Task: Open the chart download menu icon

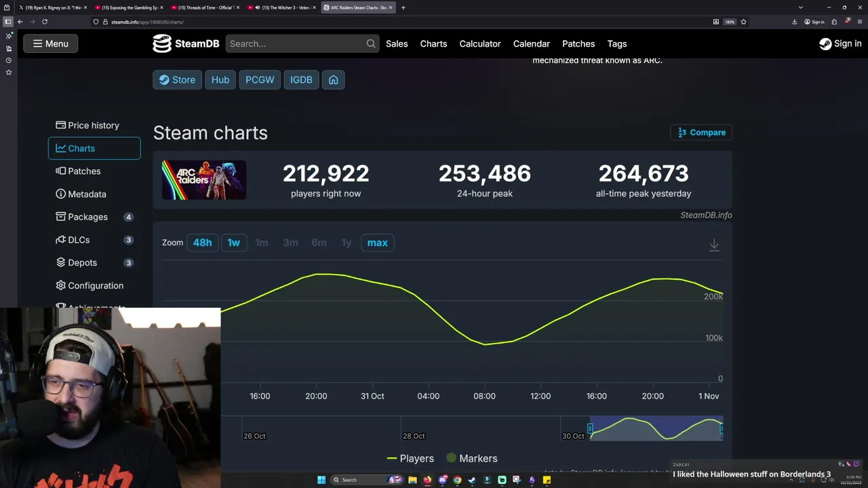Action: [x=714, y=245]
